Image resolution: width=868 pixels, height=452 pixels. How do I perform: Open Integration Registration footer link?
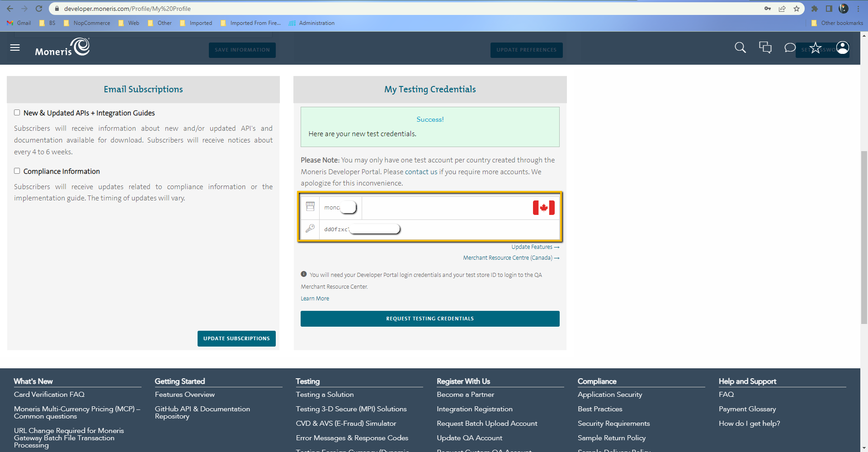[x=475, y=409]
